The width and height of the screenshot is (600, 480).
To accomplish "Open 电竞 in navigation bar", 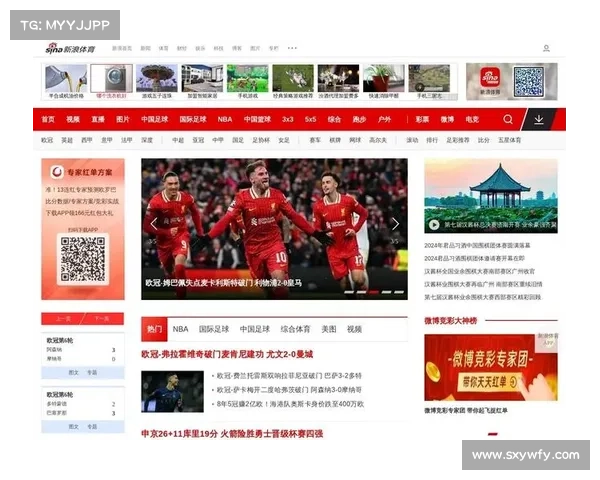I will point(472,119).
